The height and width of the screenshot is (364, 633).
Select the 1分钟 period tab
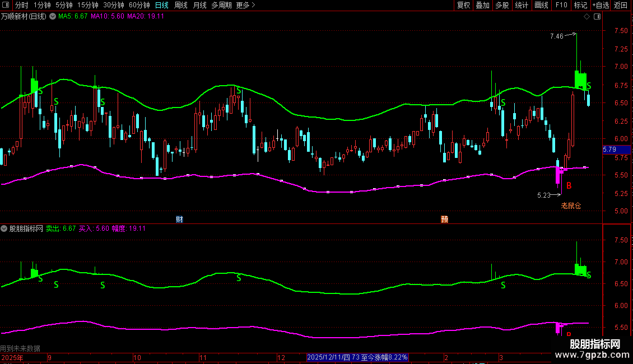tap(42, 5)
